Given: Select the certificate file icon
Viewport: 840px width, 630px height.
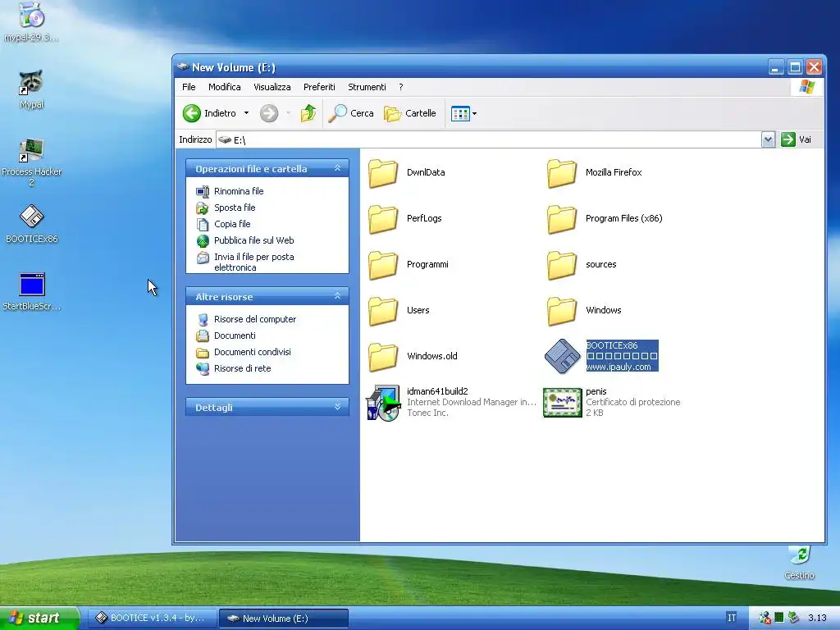Looking at the screenshot, I should click(x=563, y=403).
